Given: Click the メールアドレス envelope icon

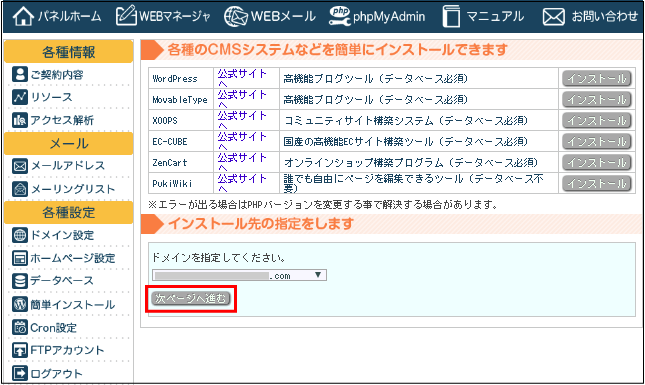Looking at the screenshot, I should coord(20,166).
